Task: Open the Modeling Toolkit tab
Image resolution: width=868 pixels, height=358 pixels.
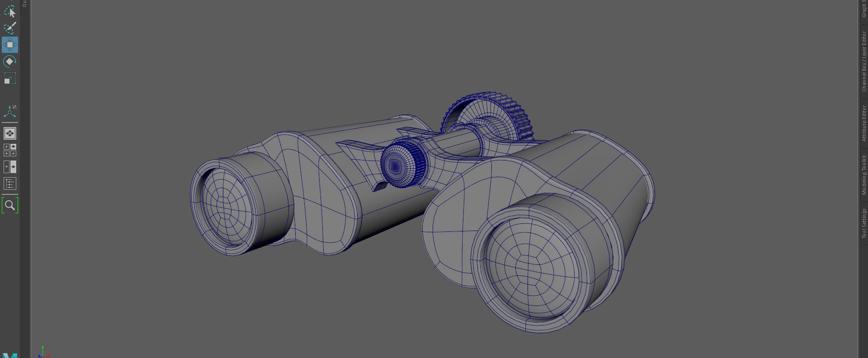Action: point(863,175)
